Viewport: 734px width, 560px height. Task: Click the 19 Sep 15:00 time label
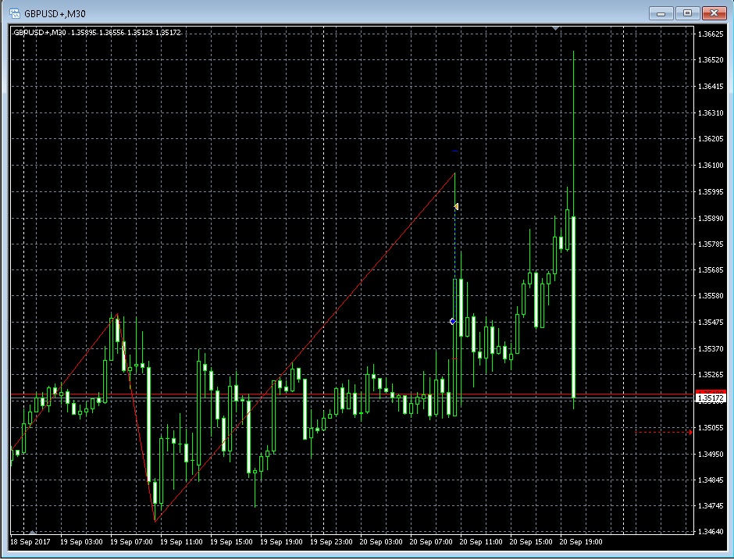click(x=231, y=542)
